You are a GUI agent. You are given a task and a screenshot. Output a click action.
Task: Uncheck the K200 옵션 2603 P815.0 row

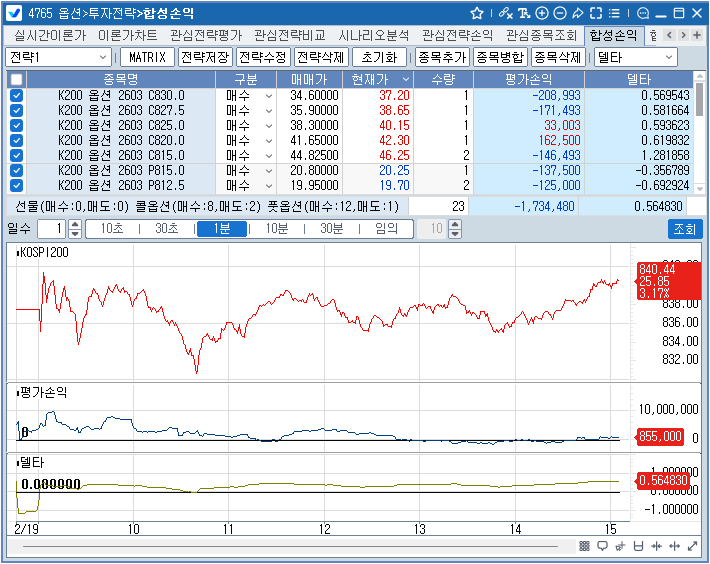tap(16, 170)
